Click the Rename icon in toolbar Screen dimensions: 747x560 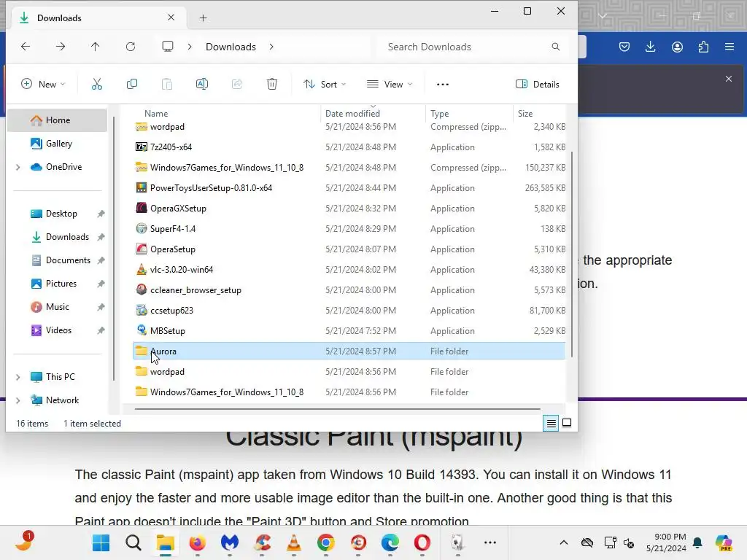click(202, 85)
